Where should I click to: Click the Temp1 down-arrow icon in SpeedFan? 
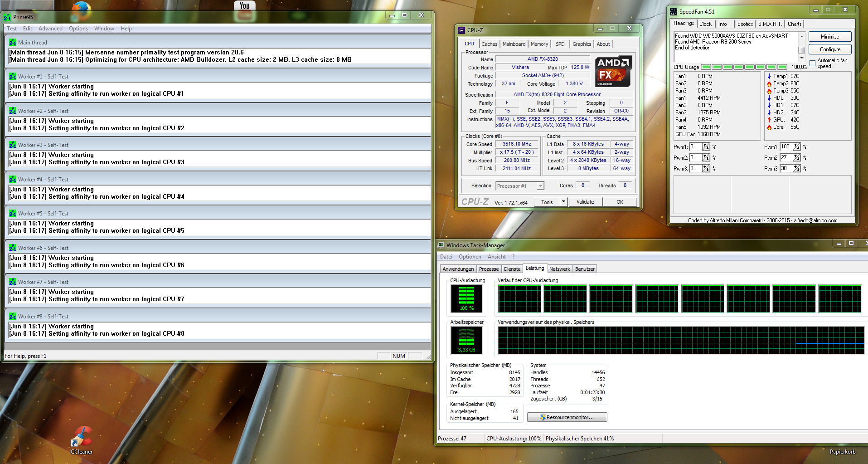pos(769,76)
